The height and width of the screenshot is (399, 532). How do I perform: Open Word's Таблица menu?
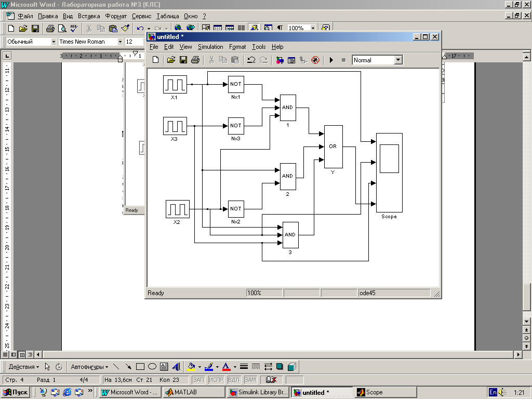click(x=168, y=16)
